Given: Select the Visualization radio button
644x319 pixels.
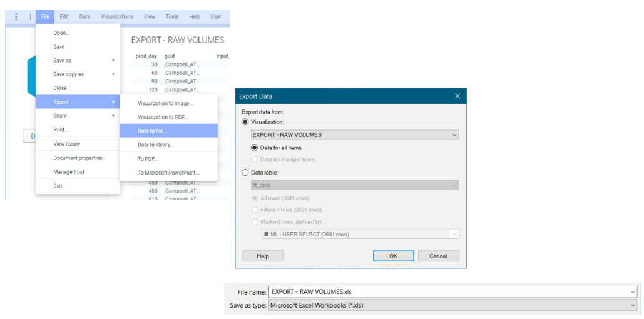Looking at the screenshot, I should tap(246, 122).
